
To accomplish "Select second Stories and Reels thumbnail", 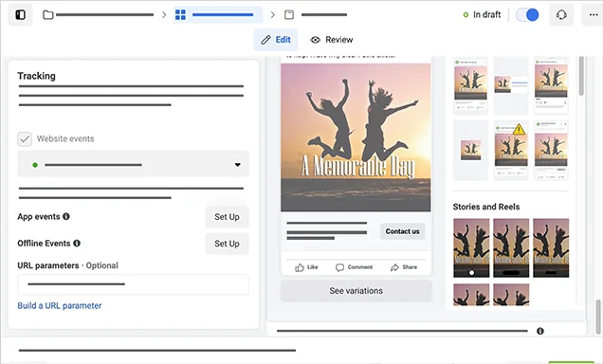I will tap(511, 248).
